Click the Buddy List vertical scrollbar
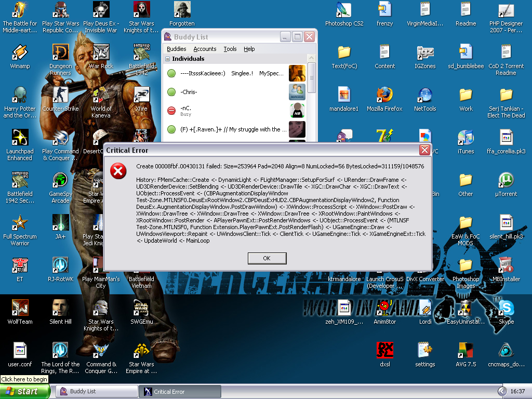The height and width of the screenshot is (399, 532). (312, 77)
